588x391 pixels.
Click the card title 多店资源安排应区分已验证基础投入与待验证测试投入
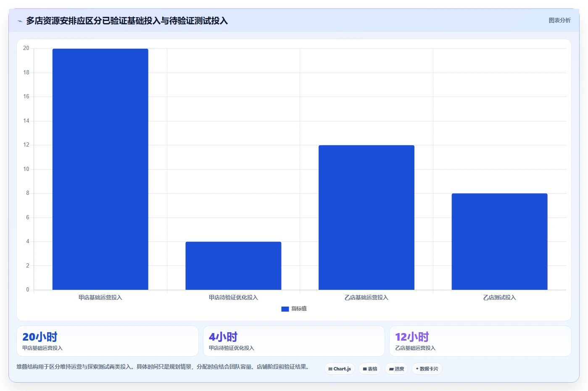coord(127,21)
